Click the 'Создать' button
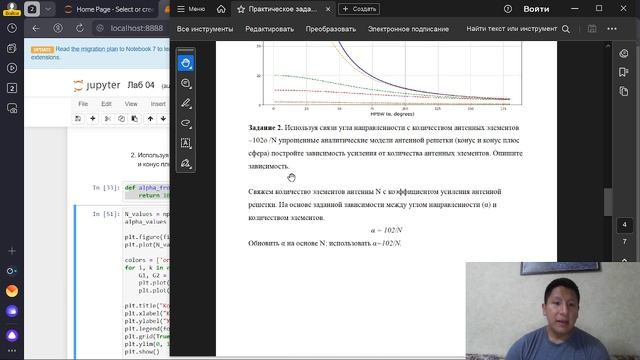Screen dimensions: 640x360 [359, 9]
